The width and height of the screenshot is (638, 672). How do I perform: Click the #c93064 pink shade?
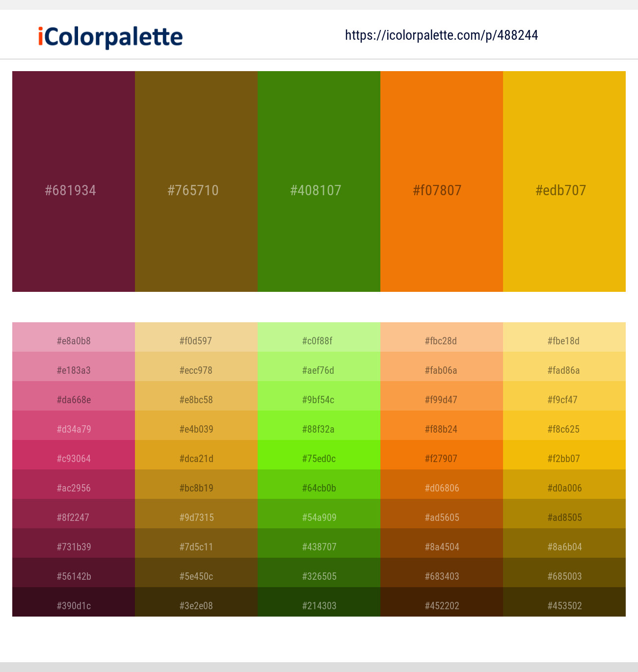pos(74,459)
